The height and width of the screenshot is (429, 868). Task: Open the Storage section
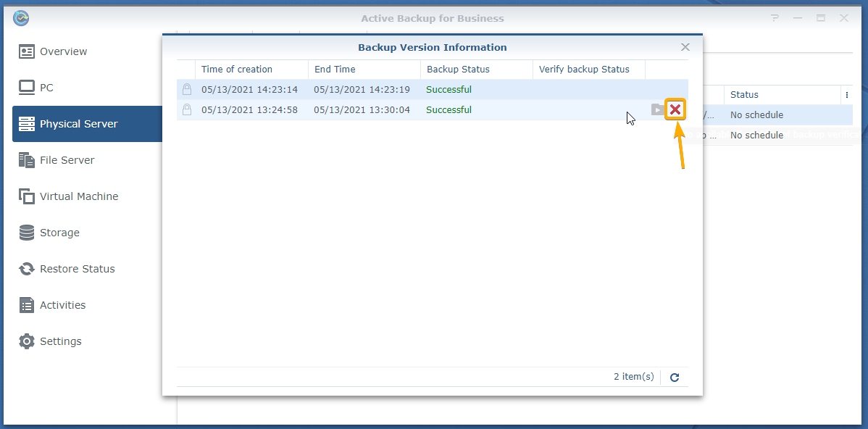click(x=59, y=233)
